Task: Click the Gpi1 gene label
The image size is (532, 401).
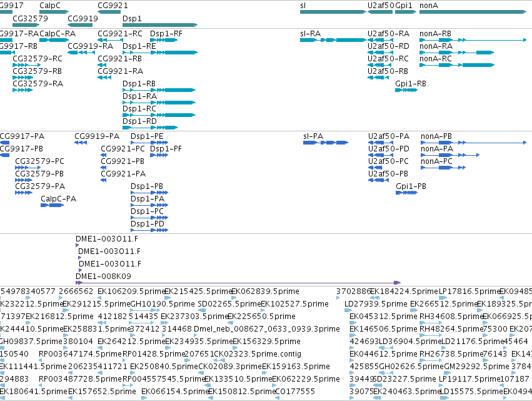Action: [x=404, y=6]
